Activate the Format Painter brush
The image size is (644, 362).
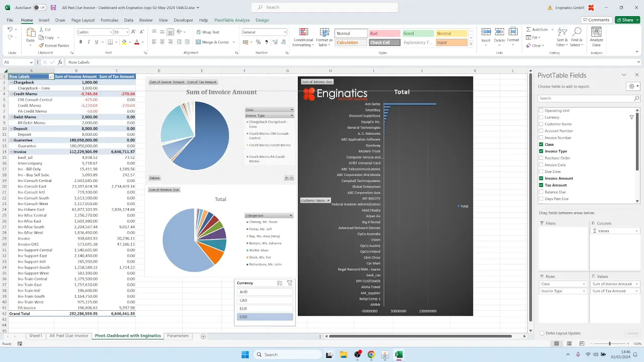[x=41, y=45]
